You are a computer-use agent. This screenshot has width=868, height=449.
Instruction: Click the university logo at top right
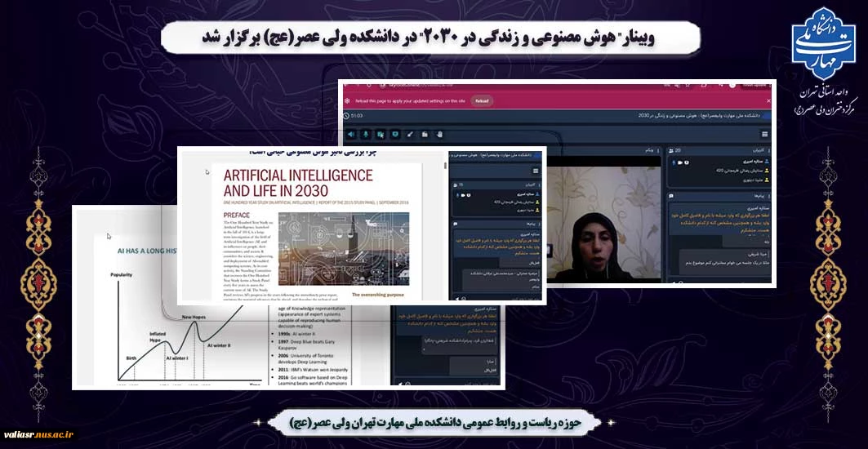pos(823,44)
